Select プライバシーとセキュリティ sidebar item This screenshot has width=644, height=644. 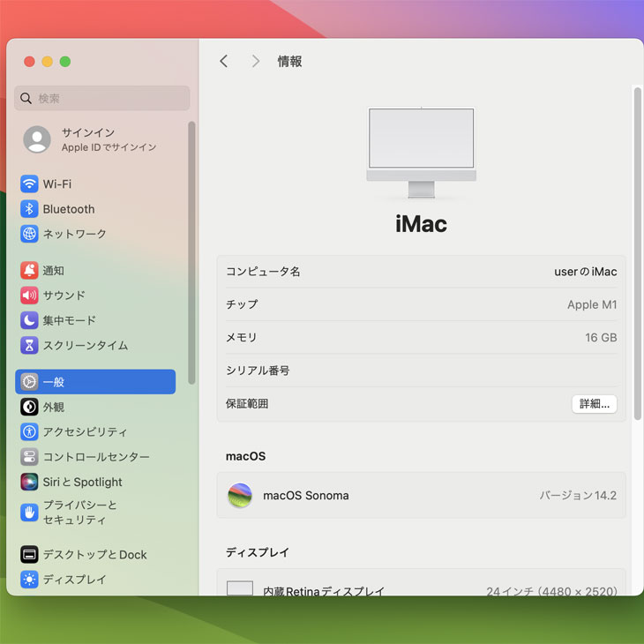[79, 513]
